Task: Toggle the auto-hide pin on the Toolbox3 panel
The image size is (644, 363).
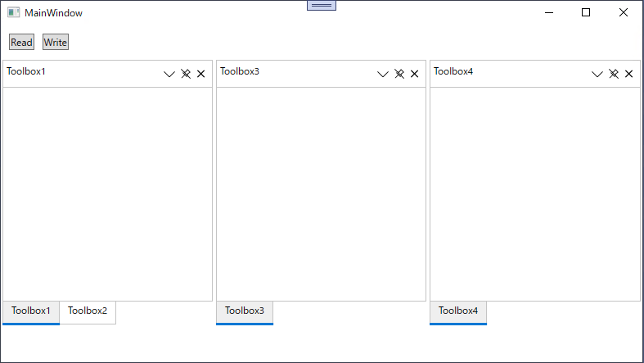Action: point(399,74)
